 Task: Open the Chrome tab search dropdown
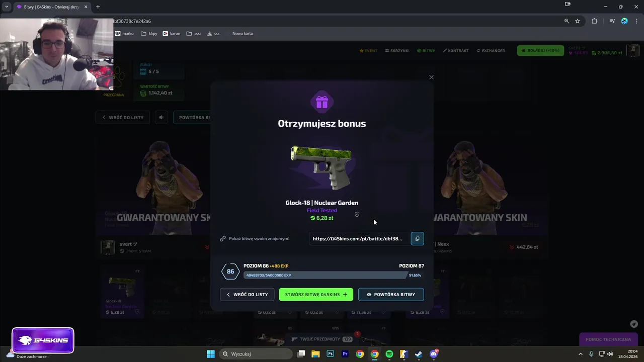(x=7, y=7)
